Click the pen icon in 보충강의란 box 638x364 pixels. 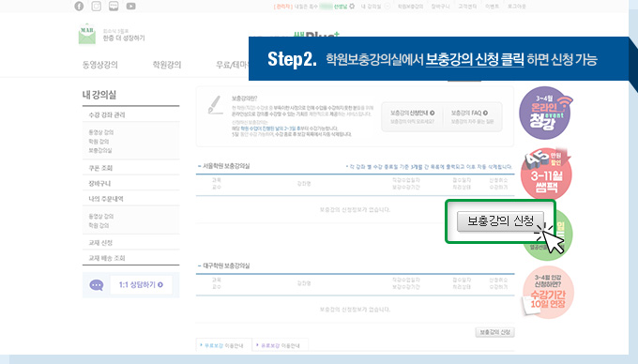[215, 105]
